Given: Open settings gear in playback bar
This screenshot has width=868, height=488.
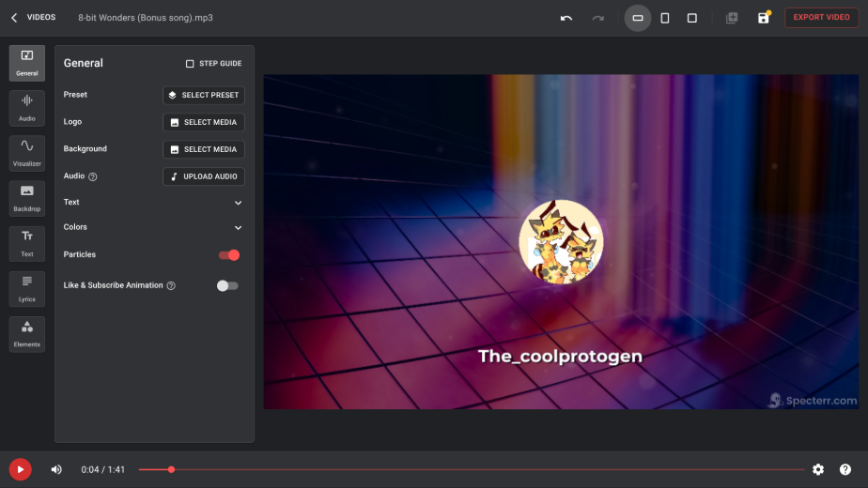Looking at the screenshot, I should 818,469.
